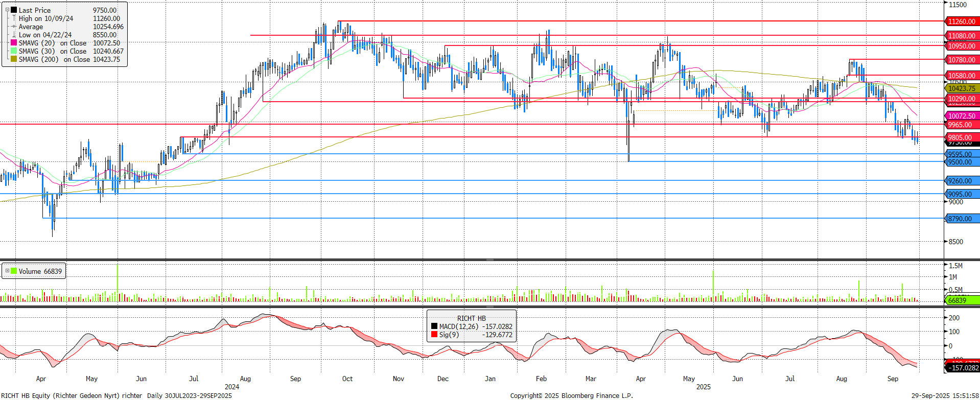
Task: Click the High on 10/09/24 marker icon
Action: click(x=14, y=18)
